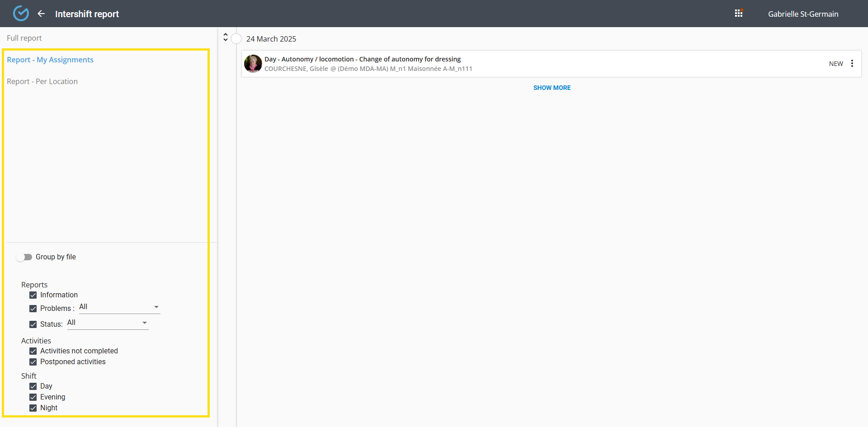Screen dimensions: 868x427
Task: Switch to Report - Per Location
Action: [x=42, y=81]
